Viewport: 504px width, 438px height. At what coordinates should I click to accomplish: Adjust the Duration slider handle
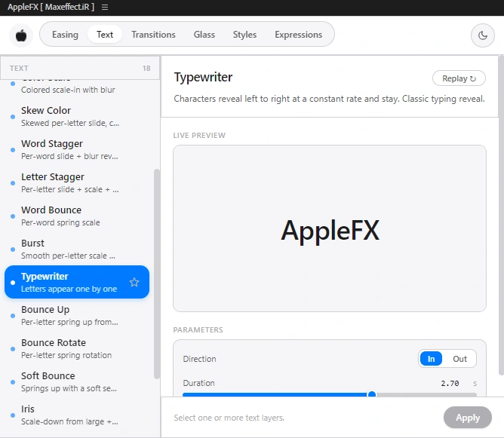tap(372, 394)
